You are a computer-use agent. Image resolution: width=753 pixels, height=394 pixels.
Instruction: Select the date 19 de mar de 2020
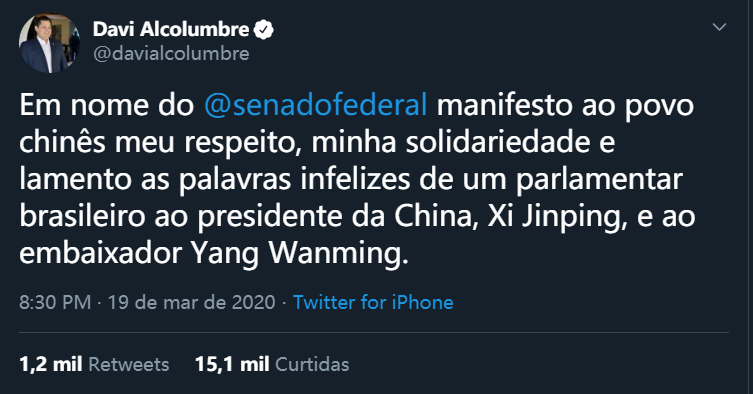[191, 302]
